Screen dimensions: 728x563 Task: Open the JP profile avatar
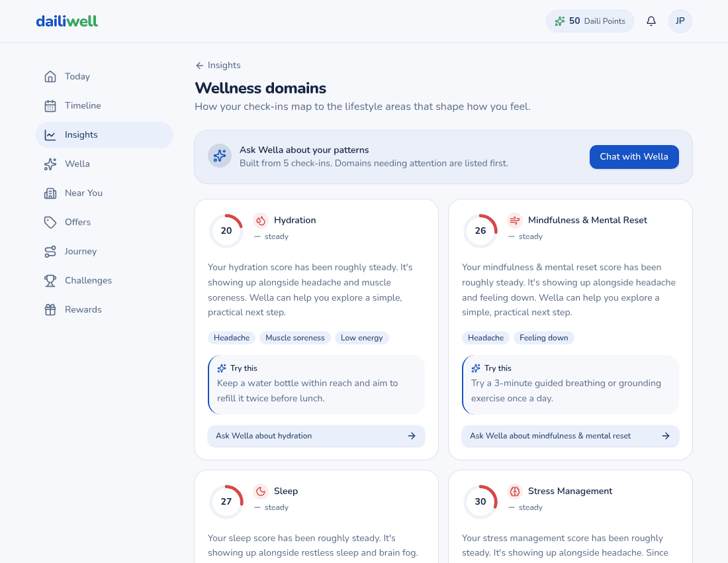[x=680, y=21]
